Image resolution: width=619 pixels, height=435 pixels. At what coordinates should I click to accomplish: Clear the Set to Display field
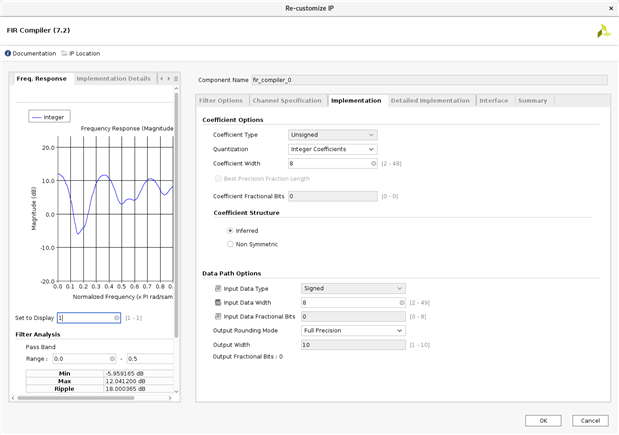[x=117, y=317]
